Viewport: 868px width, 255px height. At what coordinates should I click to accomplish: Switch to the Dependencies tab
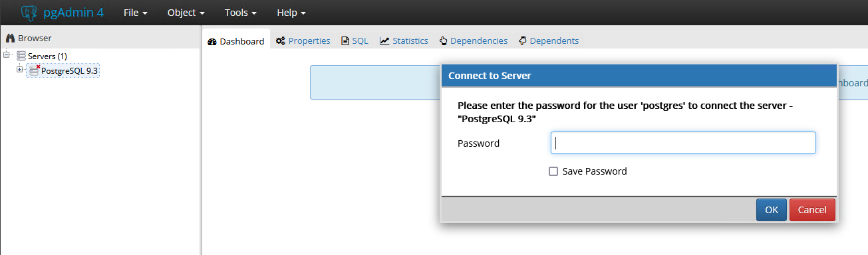[474, 41]
